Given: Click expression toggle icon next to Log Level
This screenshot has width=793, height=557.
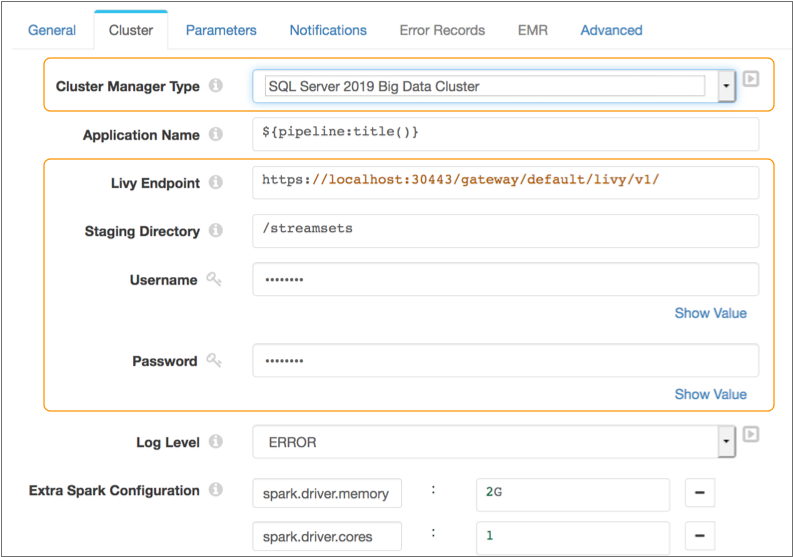Looking at the screenshot, I should coord(751,434).
